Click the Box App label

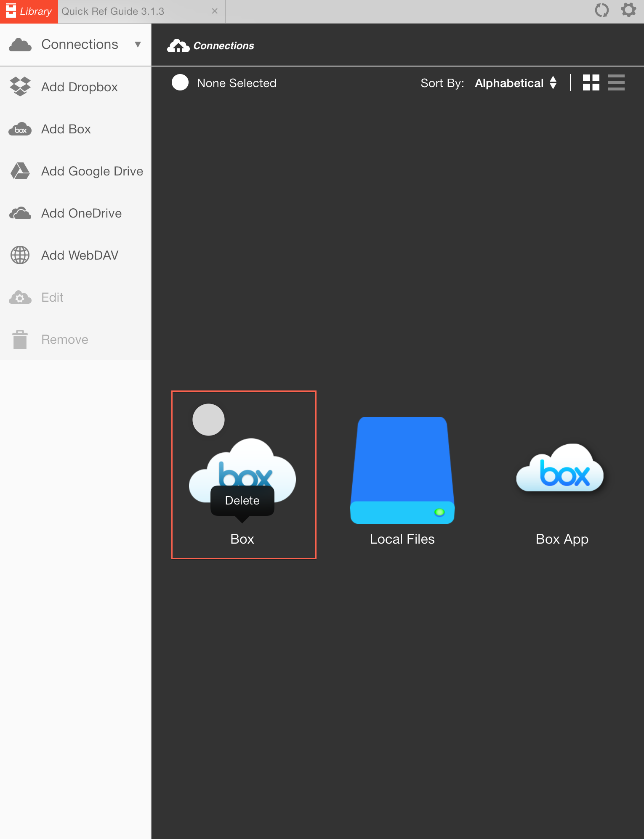click(562, 539)
